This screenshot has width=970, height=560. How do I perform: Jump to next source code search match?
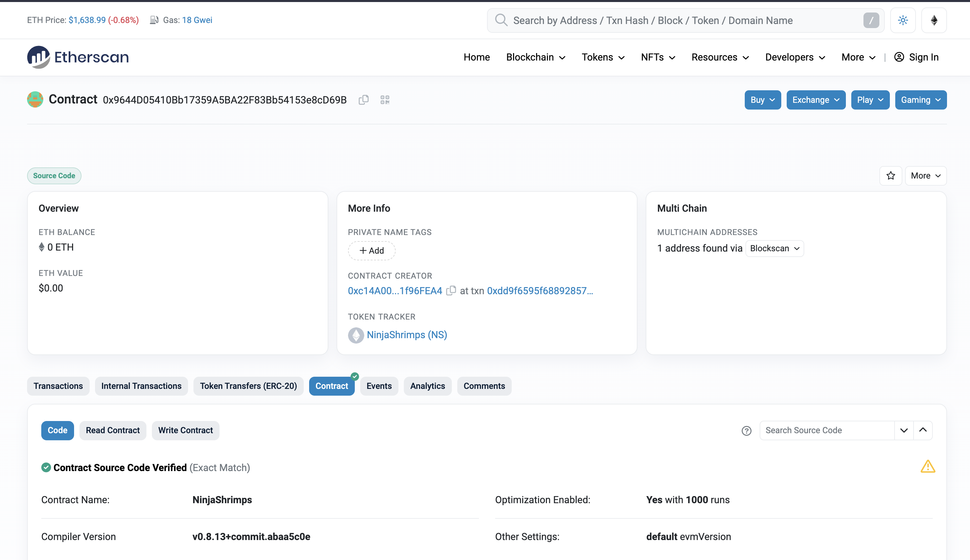coord(904,430)
